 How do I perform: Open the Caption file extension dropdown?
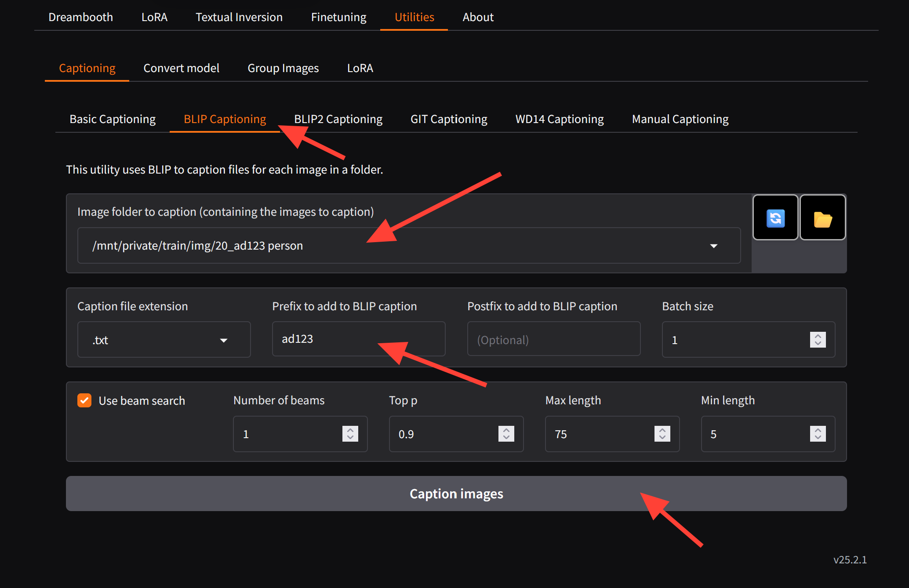(x=223, y=340)
